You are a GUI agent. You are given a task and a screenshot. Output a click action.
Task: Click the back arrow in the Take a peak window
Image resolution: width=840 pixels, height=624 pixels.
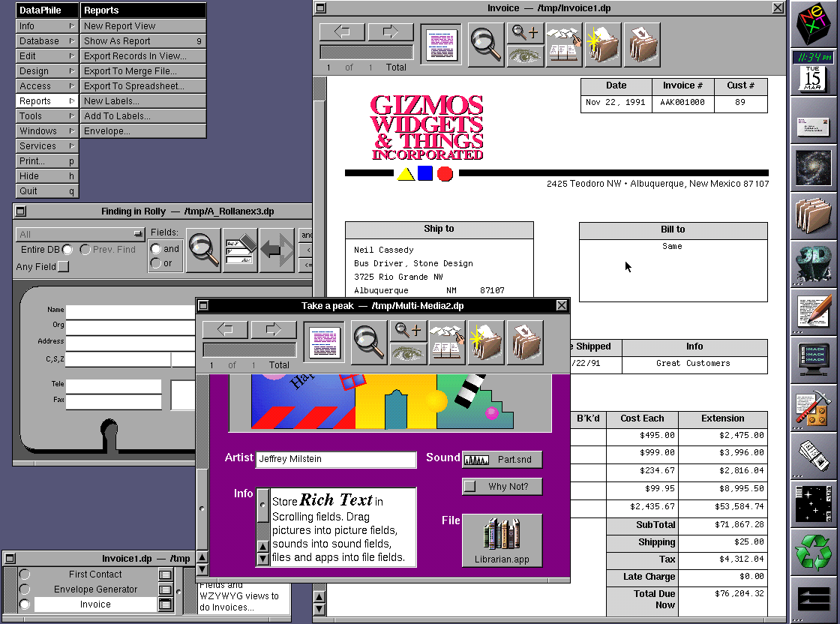pos(225,329)
